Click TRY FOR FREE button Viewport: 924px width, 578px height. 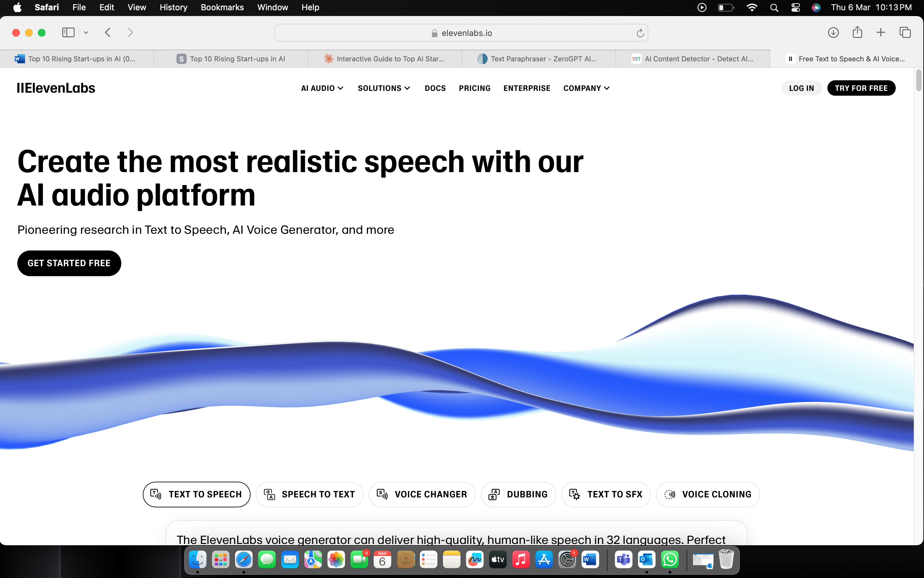pyautogui.click(x=861, y=88)
